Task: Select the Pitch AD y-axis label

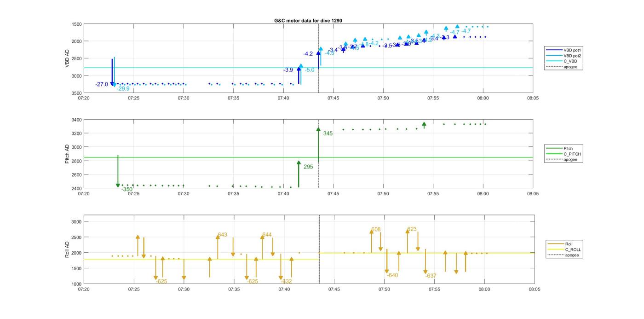Action: [67, 154]
